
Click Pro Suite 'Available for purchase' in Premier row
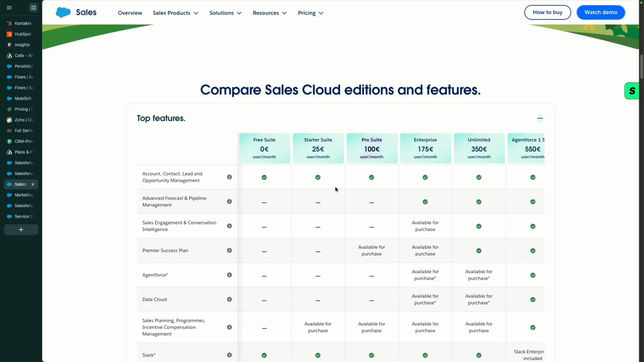click(x=372, y=251)
